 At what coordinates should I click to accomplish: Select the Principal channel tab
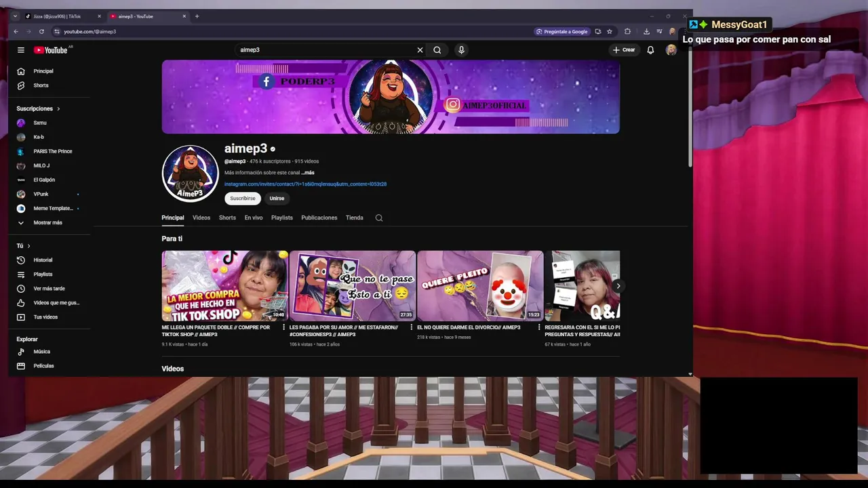coord(173,218)
